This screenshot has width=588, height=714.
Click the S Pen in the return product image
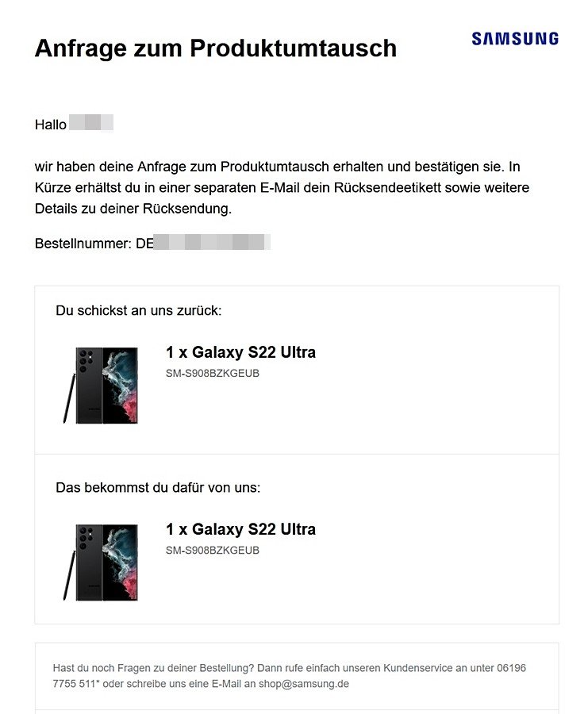[x=69, y=398]
